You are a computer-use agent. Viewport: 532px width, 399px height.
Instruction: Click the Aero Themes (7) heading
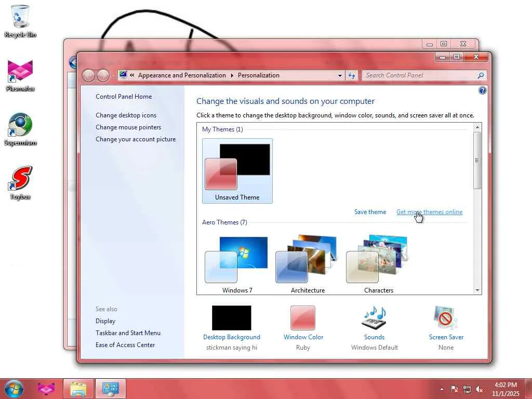(224, 222)
